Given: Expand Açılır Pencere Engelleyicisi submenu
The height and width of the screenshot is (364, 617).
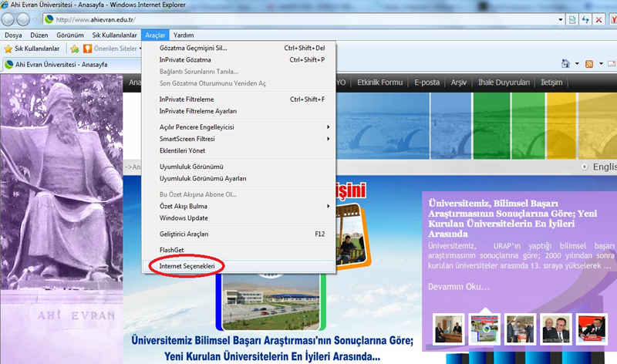Looking at the screenshot, I should (x=239, y=127).
